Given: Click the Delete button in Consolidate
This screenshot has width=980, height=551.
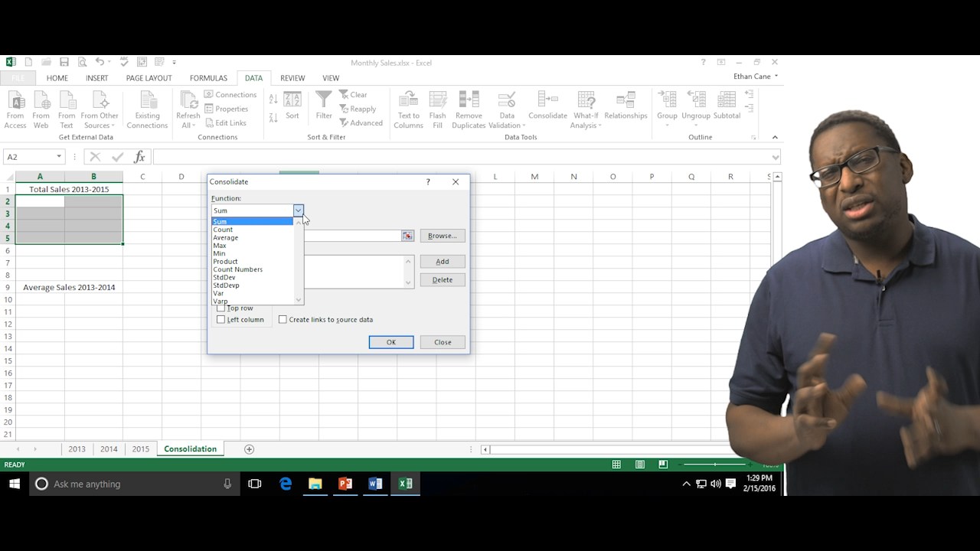Looking at the screenshot, I should pyautogui.click(x=443, y=280).
